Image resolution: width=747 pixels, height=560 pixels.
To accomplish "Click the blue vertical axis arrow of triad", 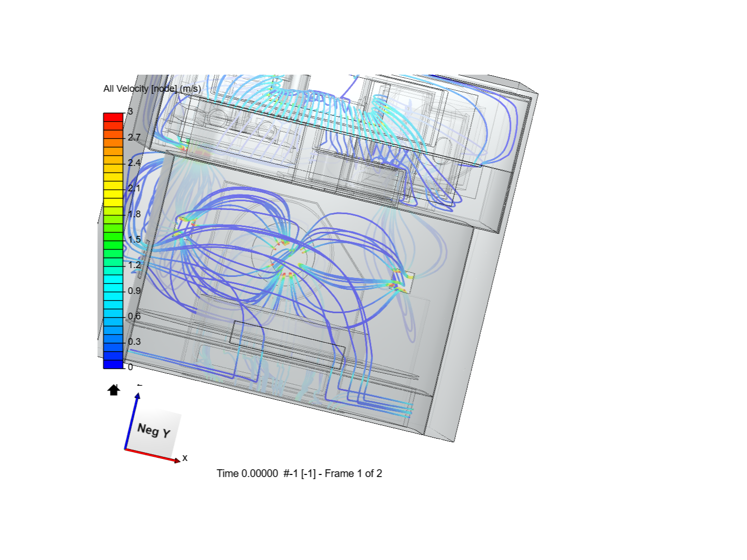I will 132,421.
